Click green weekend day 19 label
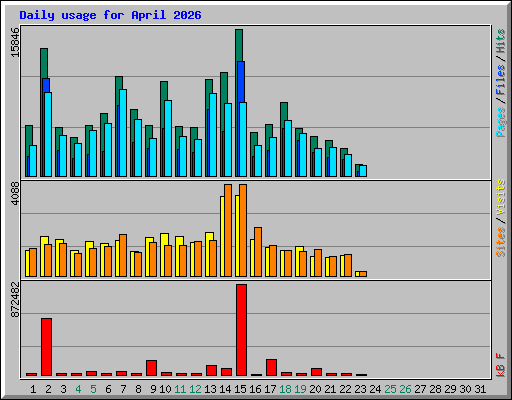The image size is (512, 400). pos(300,389)
